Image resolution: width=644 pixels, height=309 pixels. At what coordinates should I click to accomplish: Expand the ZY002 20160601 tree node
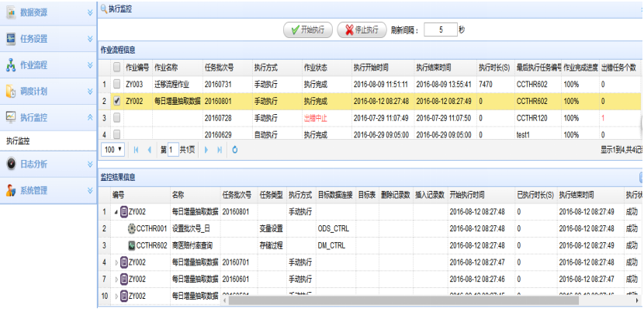[x=116, y=279]
